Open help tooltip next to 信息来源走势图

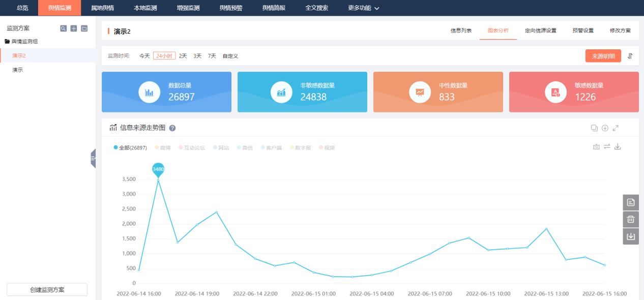[x=172, y=128]
